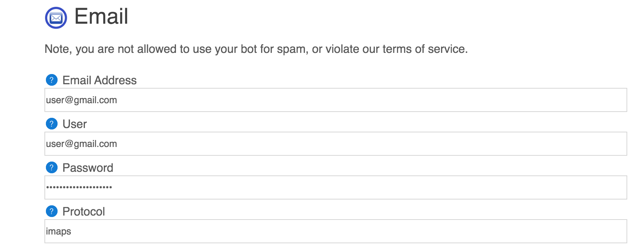Click the "imaps" value in Protocol field

(59, 231)
